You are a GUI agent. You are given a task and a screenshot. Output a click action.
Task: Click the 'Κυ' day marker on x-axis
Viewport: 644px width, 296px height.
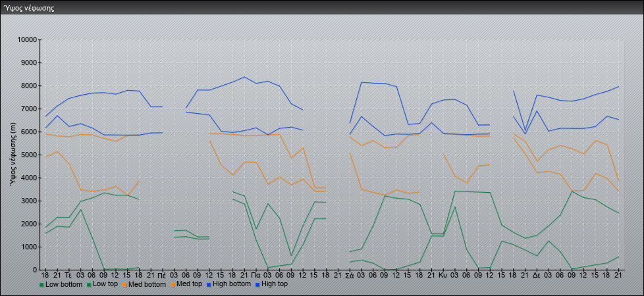click(443, 274)
